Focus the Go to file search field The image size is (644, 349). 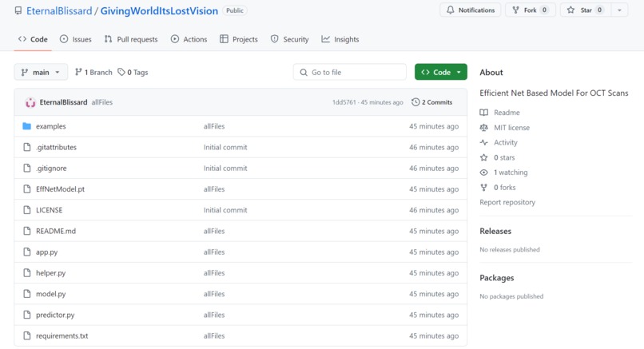pyautogui.click(x=349, y=72)
